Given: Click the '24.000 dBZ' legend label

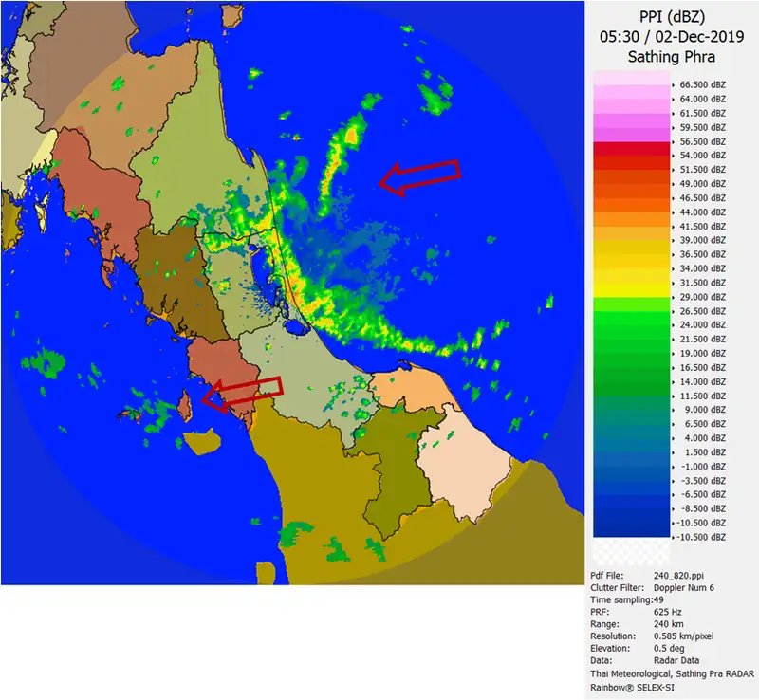Looking at the screenshot, I should tap(702, 324).
